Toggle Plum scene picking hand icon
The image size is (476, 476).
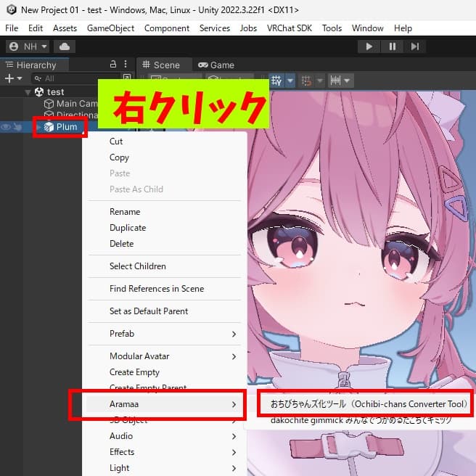pyautogui.click(x=17, y=126)
